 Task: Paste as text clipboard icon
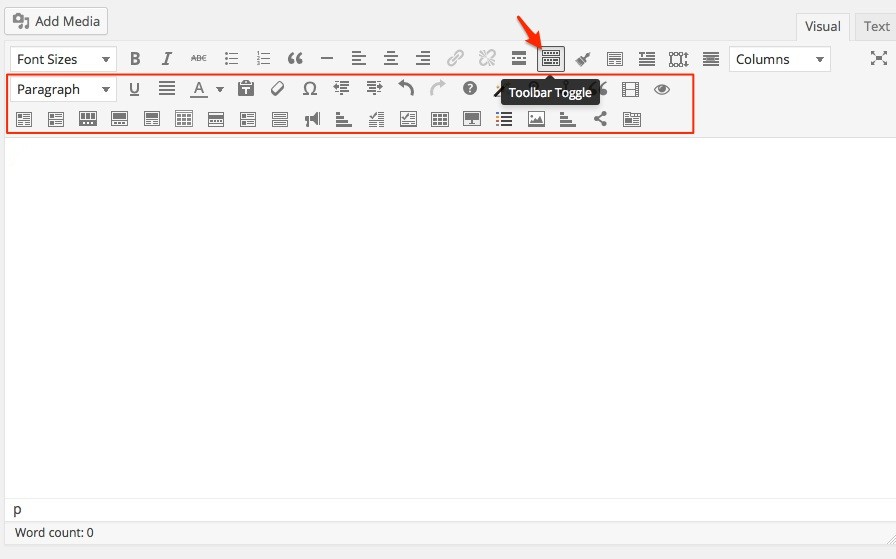[246, 89]
